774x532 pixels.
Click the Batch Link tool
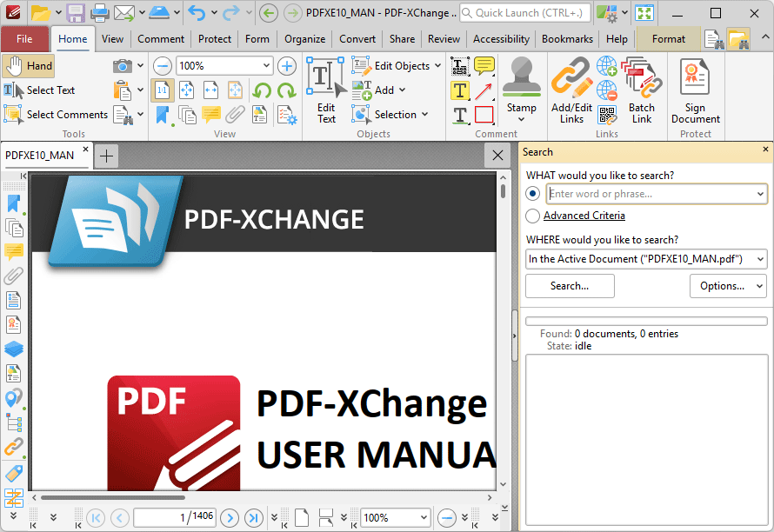click(x=641, y=90)
